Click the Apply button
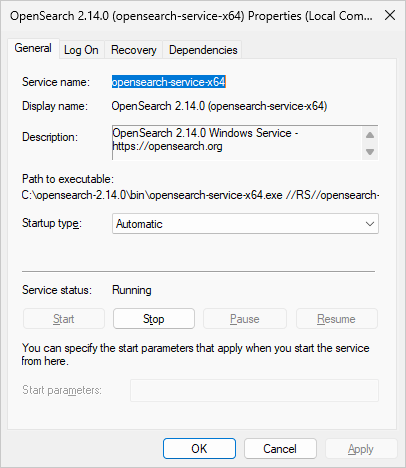 tap(361, 449)
